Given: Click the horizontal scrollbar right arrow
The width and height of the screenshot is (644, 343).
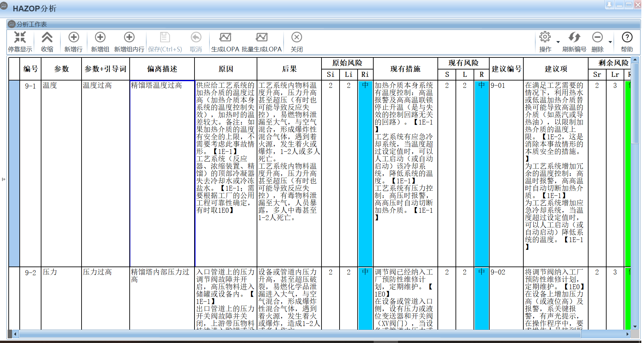Looking at the screenshot, I should (627, 334).
